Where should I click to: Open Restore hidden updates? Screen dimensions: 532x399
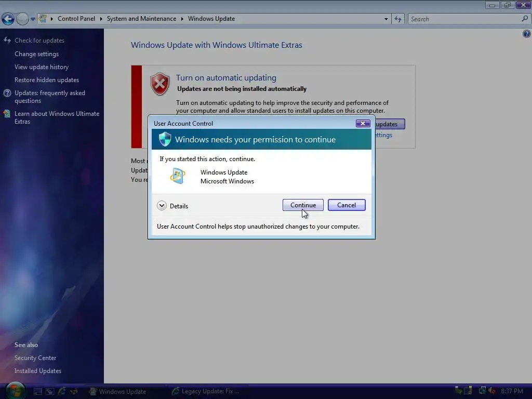point(46,79)
